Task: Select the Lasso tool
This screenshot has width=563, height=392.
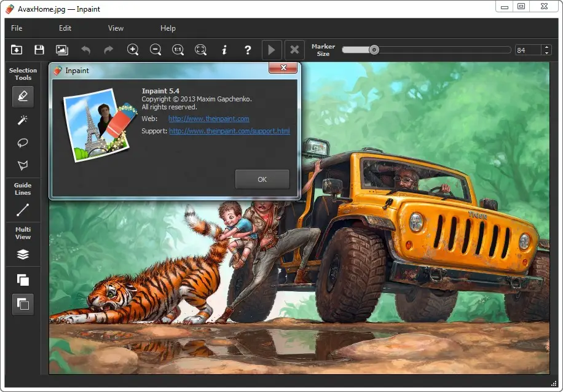Action: (x=23, y=143)
